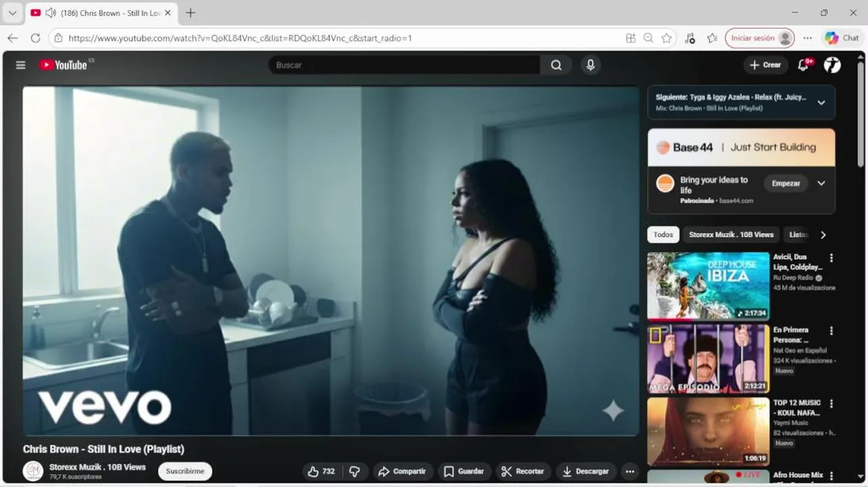Open options for En Primera Persona video
This screenshot has width=868, height=487.
(x=831, y=331)
